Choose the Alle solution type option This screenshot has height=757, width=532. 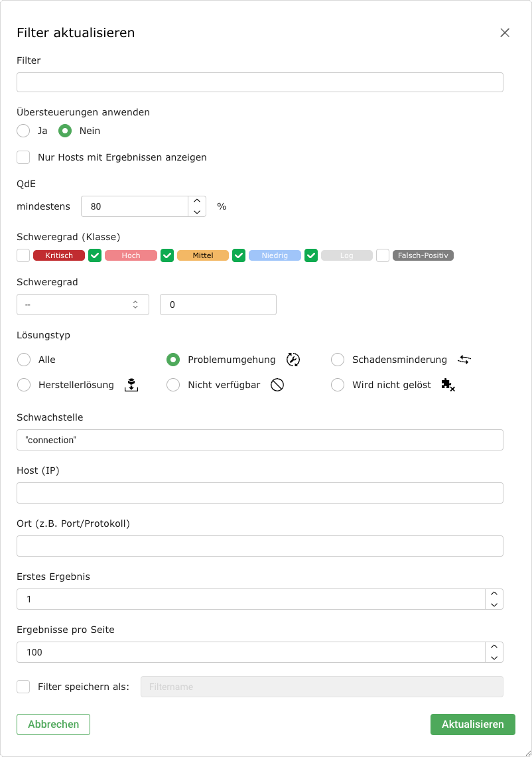click(23, 360)
